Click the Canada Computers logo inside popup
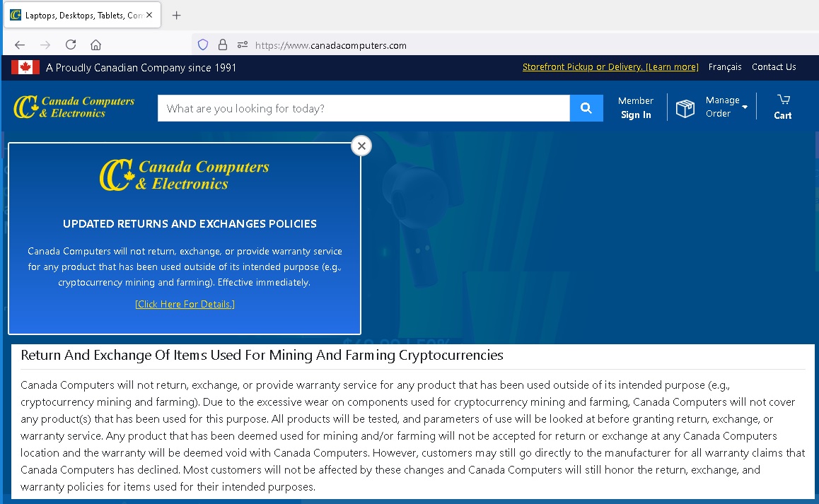This screenshot has width=819, height=504. click(x=185, y=175)
